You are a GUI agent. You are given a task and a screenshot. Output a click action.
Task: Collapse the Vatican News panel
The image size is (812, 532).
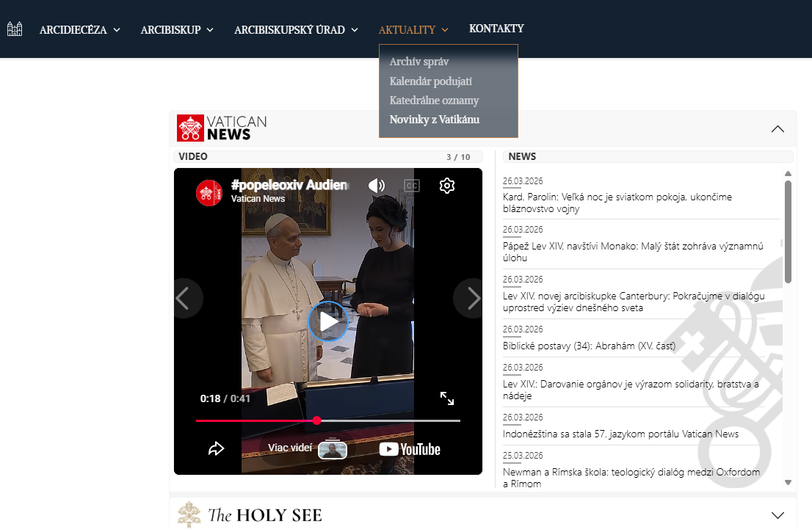coord(778,129)
